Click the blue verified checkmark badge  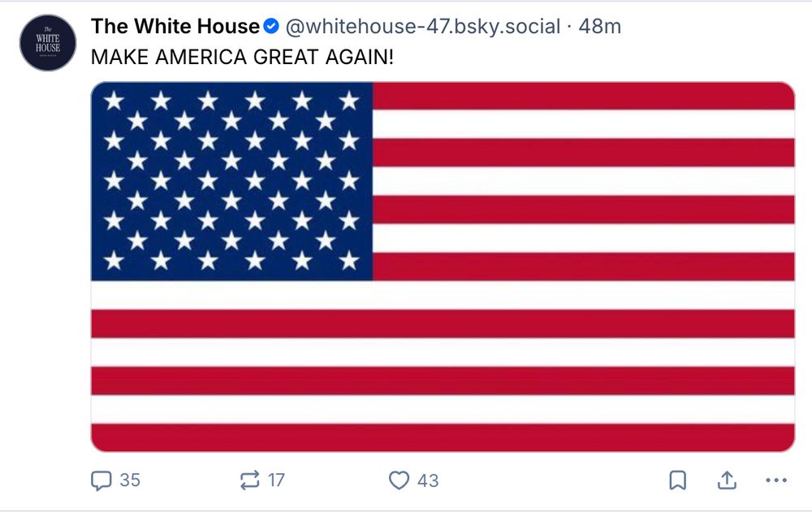[271, 27]
